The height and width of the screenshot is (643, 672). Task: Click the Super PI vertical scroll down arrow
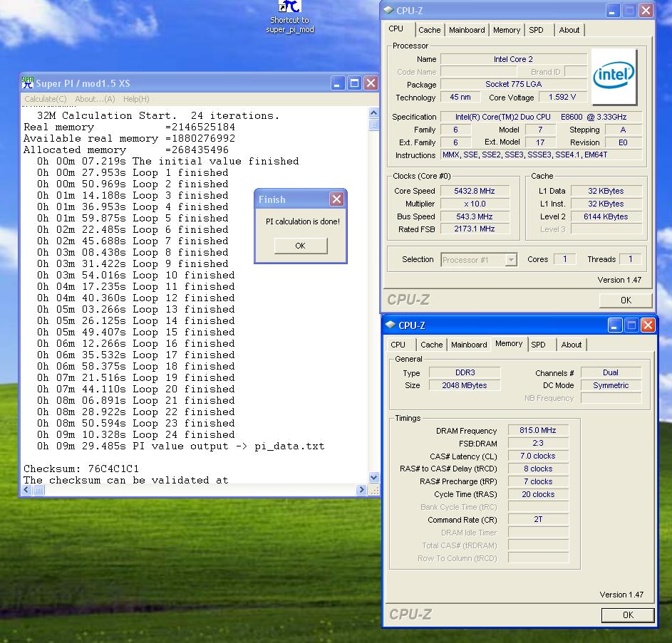373,477
